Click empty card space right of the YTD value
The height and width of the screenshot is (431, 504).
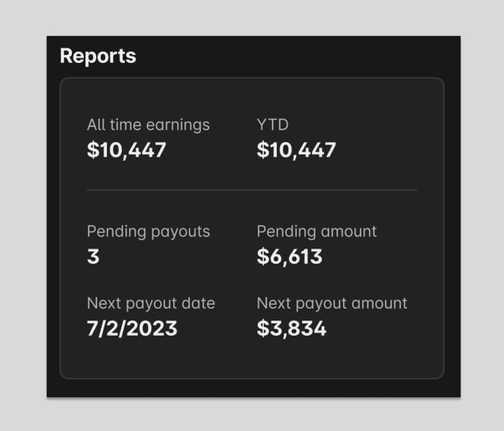388,149
